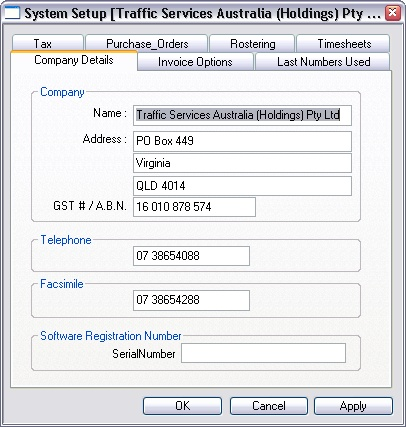Screen dimensions: 406x427
Task: Apply the system setup changes
Action: 353,406
